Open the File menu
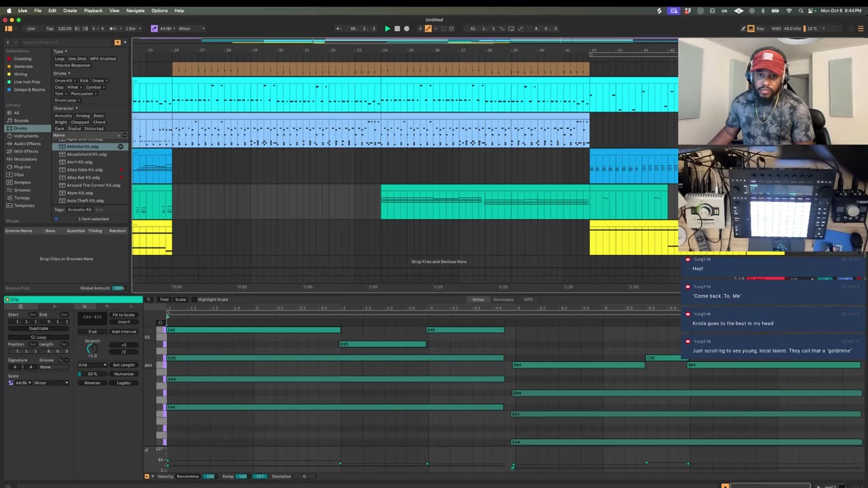Screen dimensions: 868x488 38,10
